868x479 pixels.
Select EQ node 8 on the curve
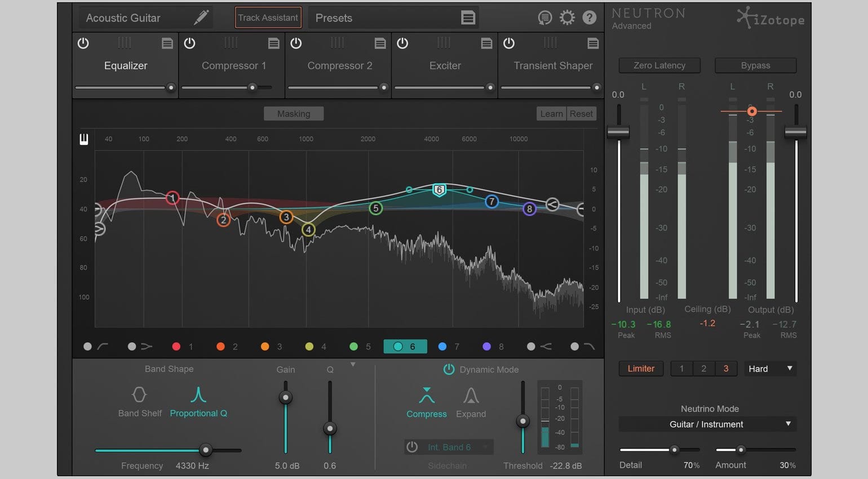(x=529, y=209)
